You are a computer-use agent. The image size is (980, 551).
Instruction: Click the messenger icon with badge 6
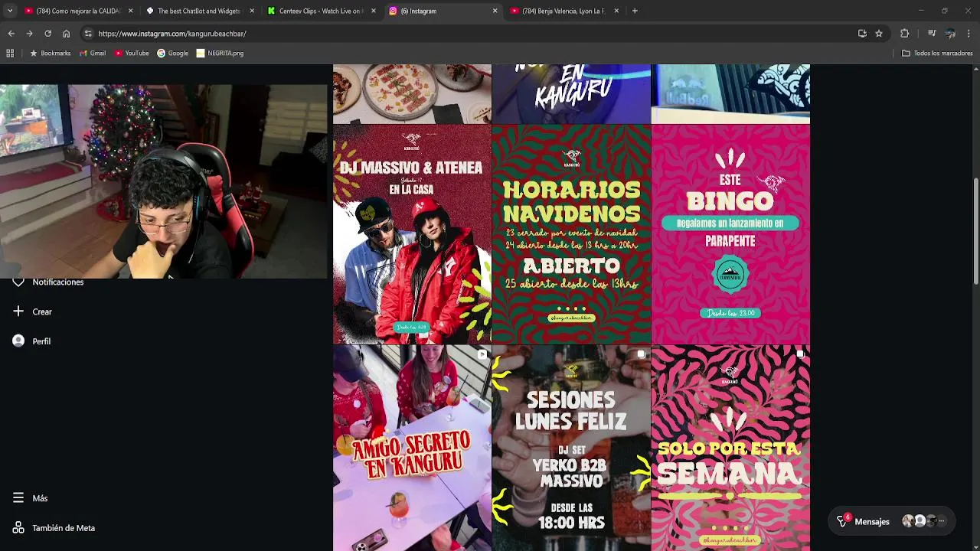coord(842,520)
